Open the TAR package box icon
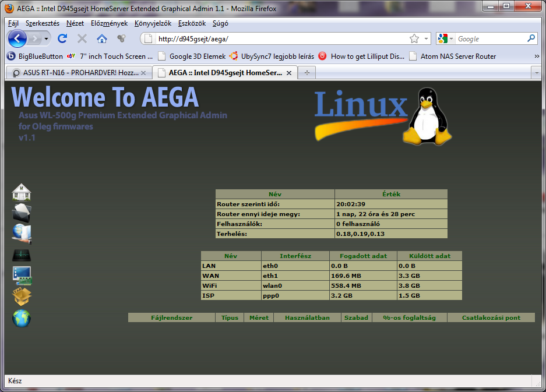Viewport: 546px width, 392px height. point(22,296)
